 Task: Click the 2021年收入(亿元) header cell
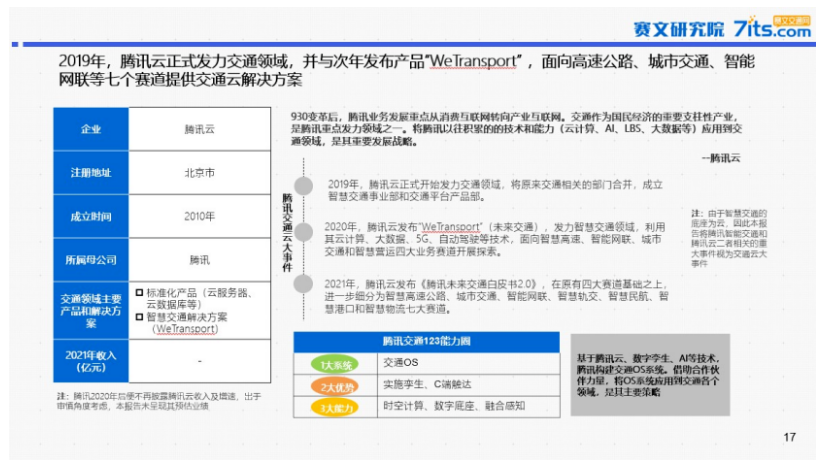tap(91, 361)
